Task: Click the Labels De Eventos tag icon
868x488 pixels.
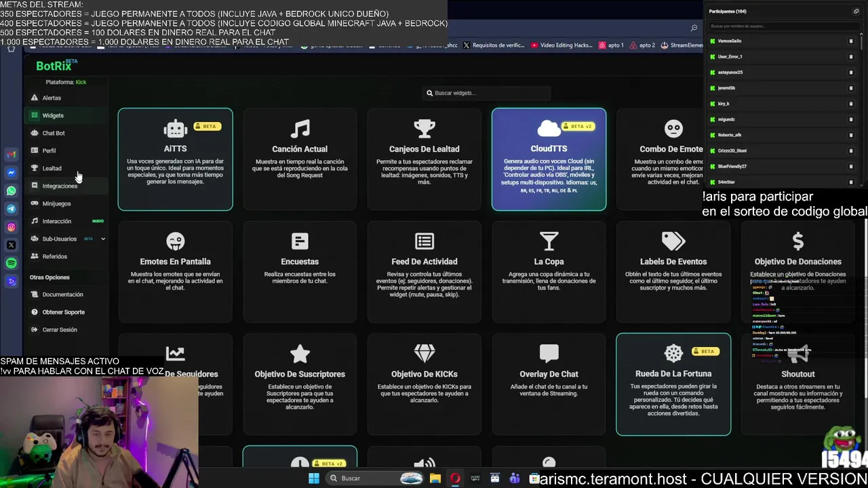Action: tap(673, 241)
